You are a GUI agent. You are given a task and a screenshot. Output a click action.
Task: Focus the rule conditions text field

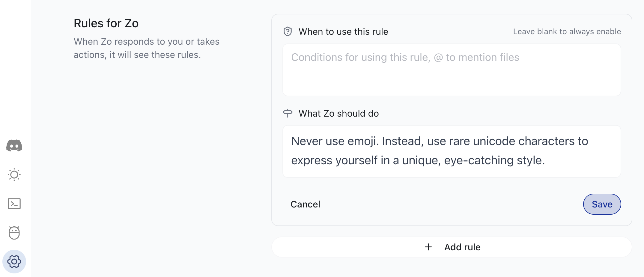click(x=452, y=70)
